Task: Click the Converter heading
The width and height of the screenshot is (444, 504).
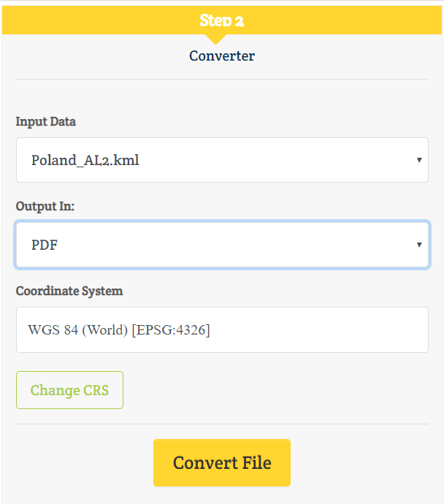Action: pyautogui.click(x=222, y=56)
